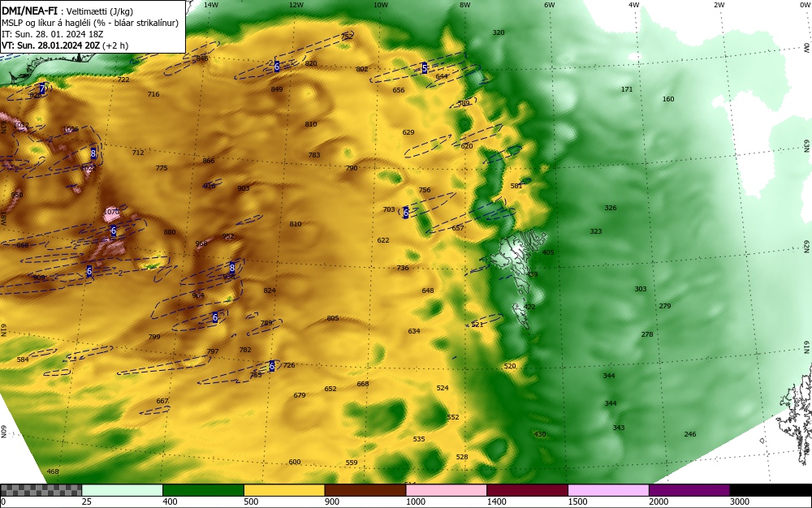Click the map value '430'
812x508 pixels.
click(x=540, y=434)
